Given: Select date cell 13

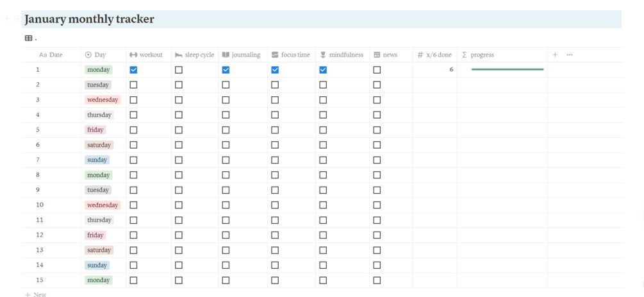Looking at the screenshot, I should [x=51, y=250].
